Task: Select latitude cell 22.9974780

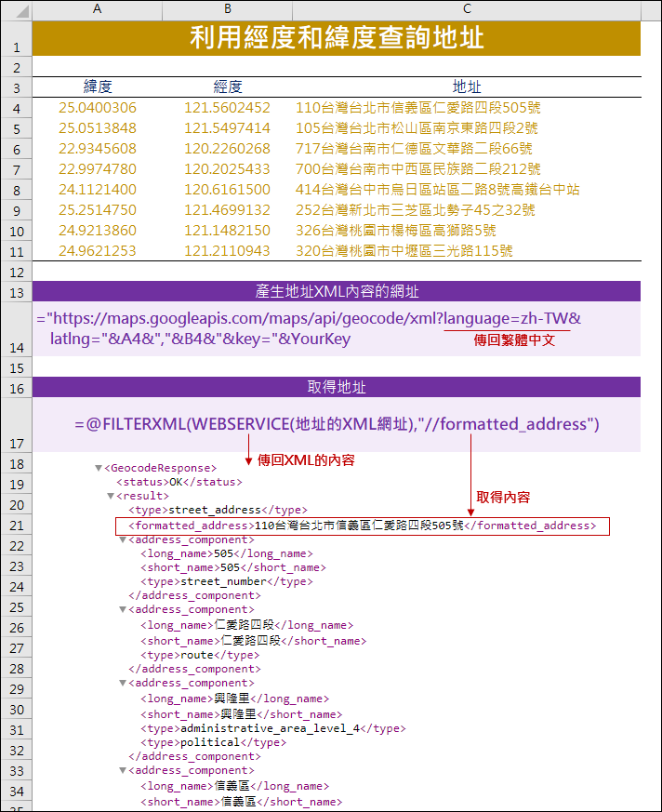Action: [98, 169]
